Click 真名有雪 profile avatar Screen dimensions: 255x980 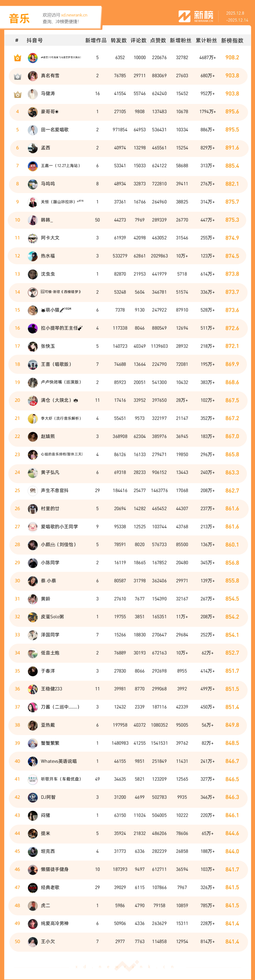(x=33, y=76)
